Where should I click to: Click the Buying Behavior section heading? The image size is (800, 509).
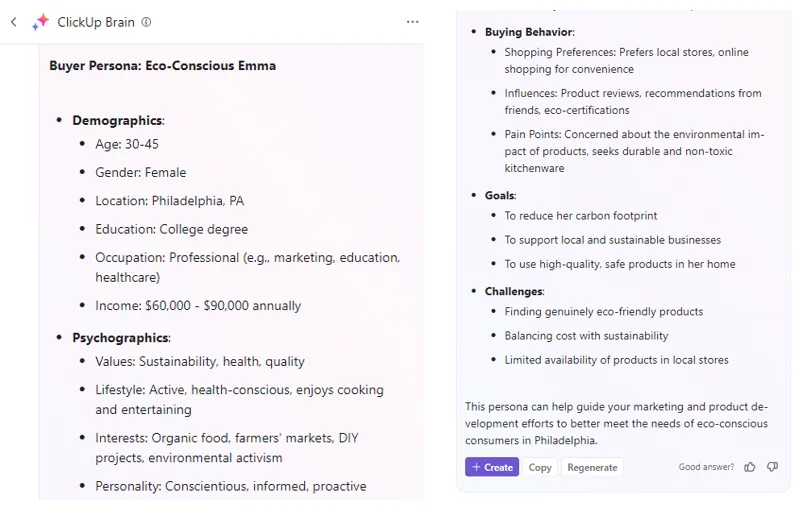(530, 32)
